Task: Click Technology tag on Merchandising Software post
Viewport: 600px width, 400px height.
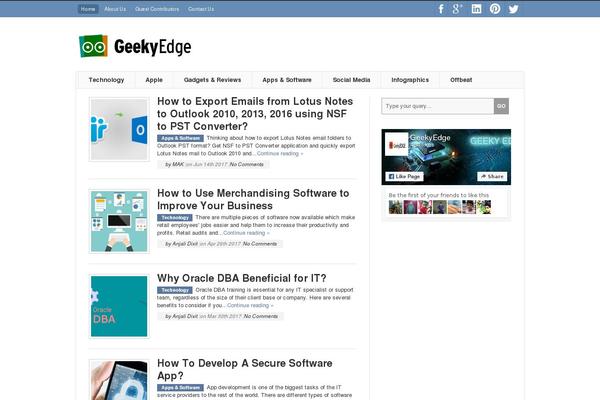Action: pos(175,218)
